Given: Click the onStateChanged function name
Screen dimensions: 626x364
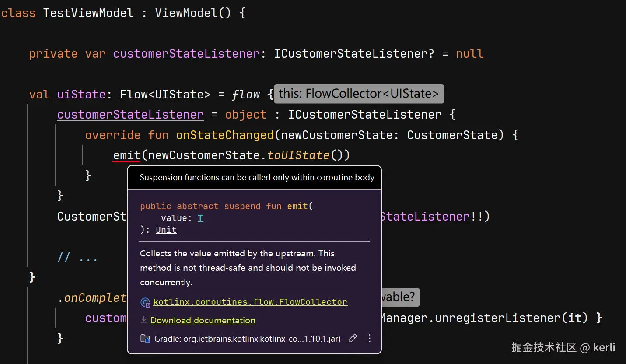Looking at the screenshot, I should click(225, 135).
